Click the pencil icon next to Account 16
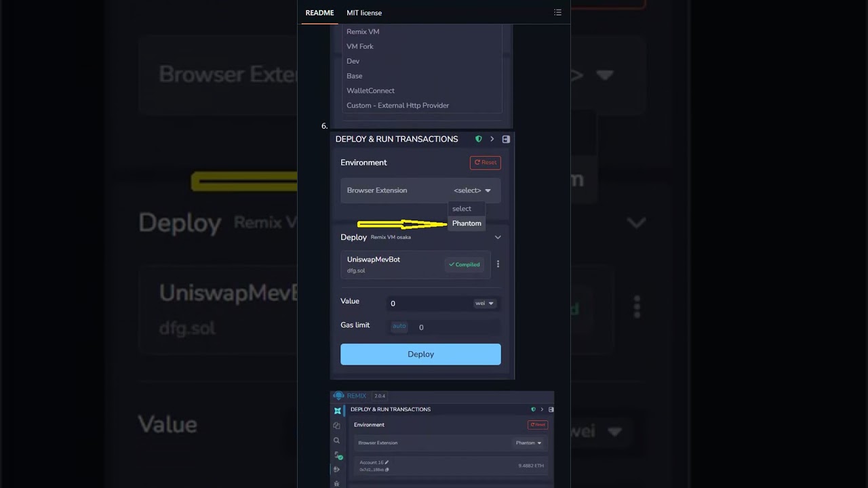868x488 pixels. pyautogui.click(x=387, y=462)
